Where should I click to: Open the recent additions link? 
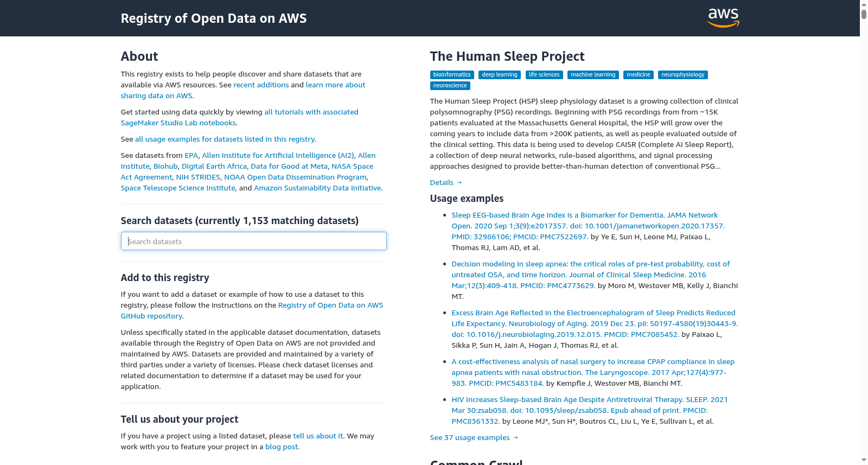click(x=261, y=85)
